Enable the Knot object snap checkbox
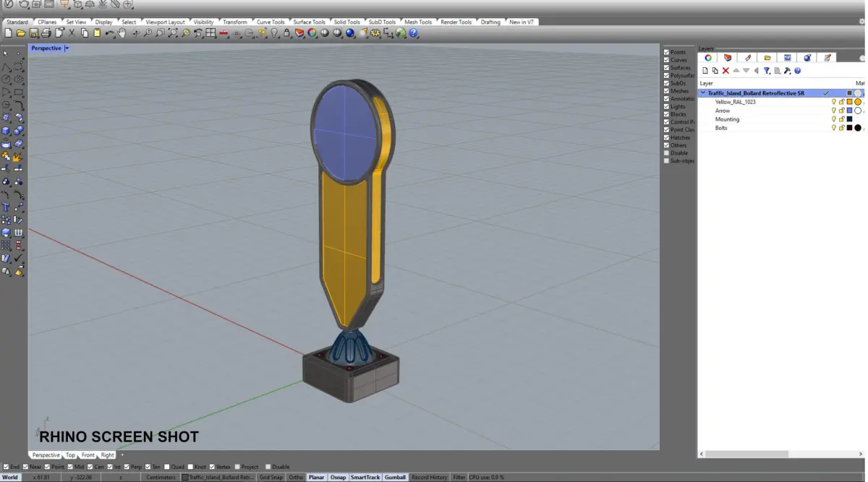Viewport: 868px width, 482px height. (190, 467)
